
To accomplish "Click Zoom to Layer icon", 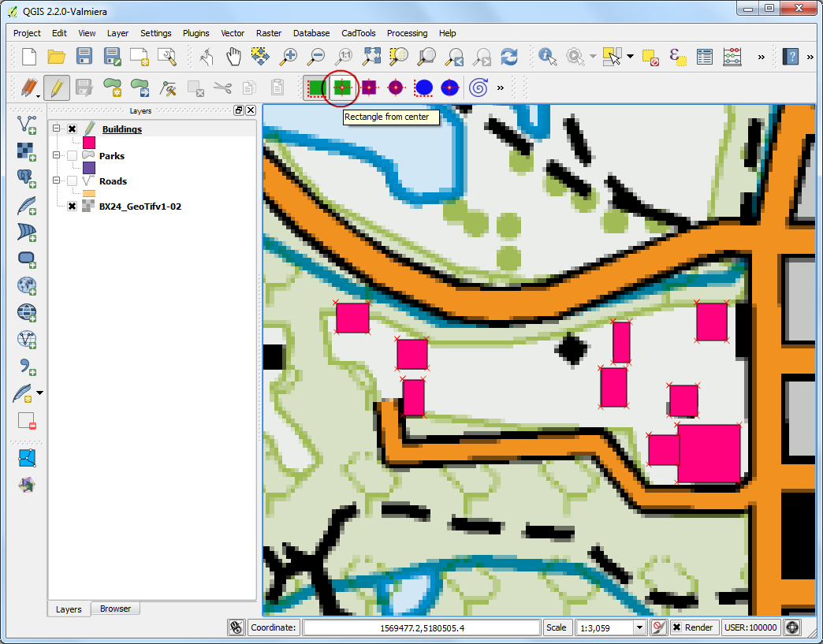I will (426, 56).
